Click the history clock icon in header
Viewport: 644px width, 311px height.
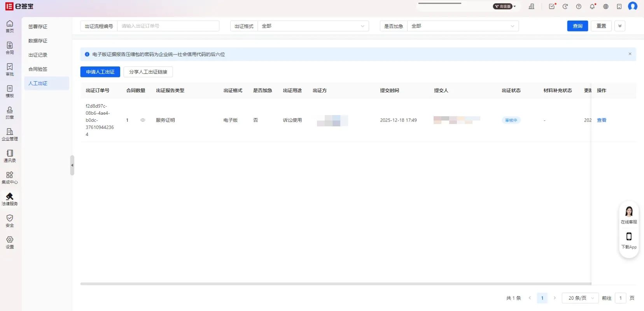point(565,6)
